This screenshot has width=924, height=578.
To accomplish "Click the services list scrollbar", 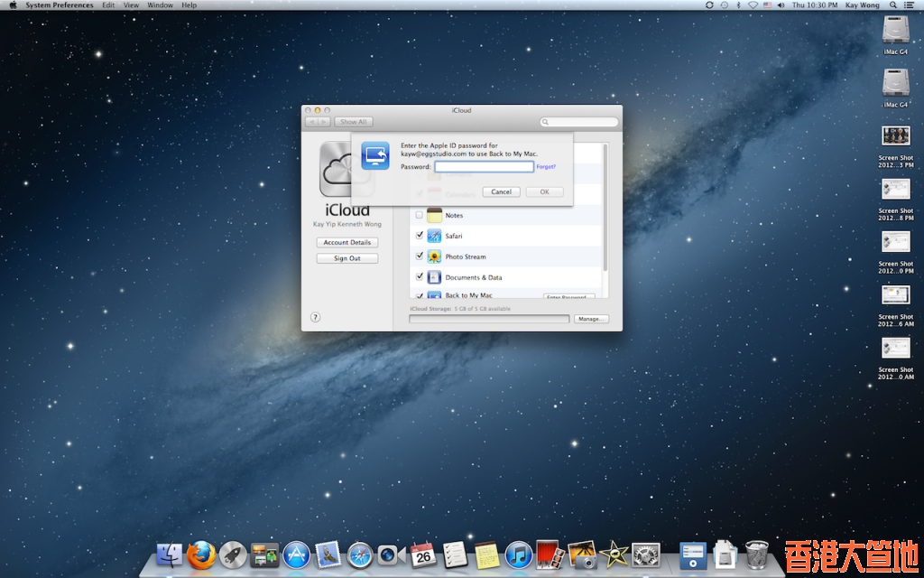I will pyautogui.click(x=605, y=208).
